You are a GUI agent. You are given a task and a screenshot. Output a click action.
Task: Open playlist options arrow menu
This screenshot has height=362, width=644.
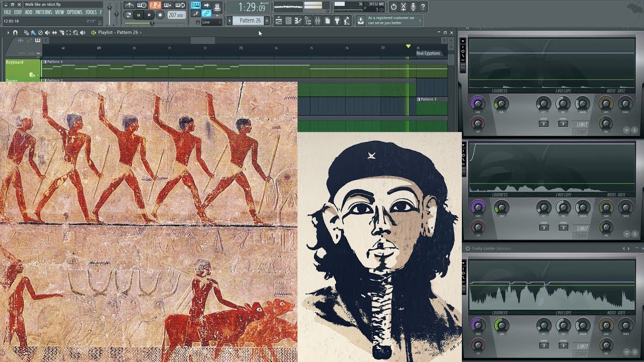pyautogui.click(x=8, y=33)
